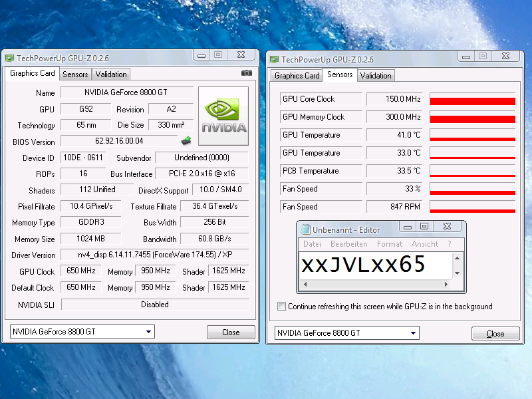
Task: Click the 33 % fan speed value
Action: coord(394,189)
